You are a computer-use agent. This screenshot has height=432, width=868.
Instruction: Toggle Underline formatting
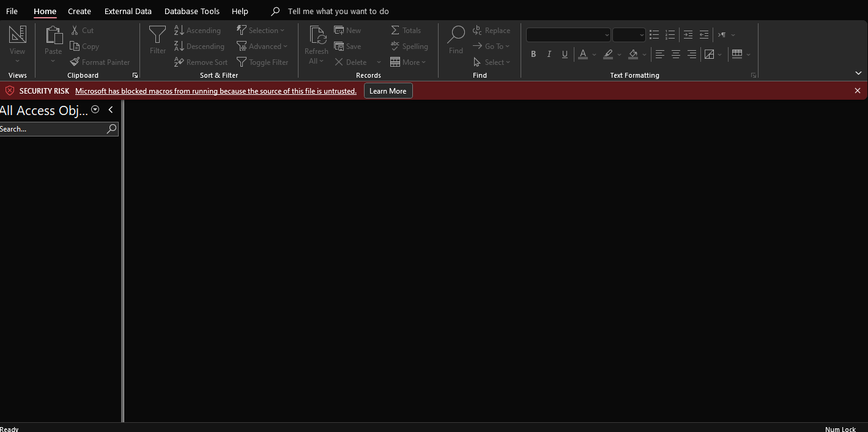(x=565, y=54)
